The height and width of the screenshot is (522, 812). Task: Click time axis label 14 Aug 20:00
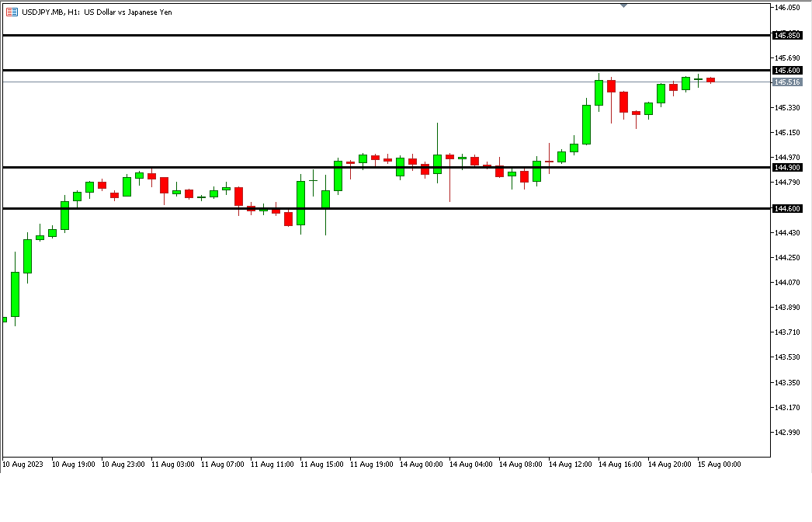tap(670, 464)
